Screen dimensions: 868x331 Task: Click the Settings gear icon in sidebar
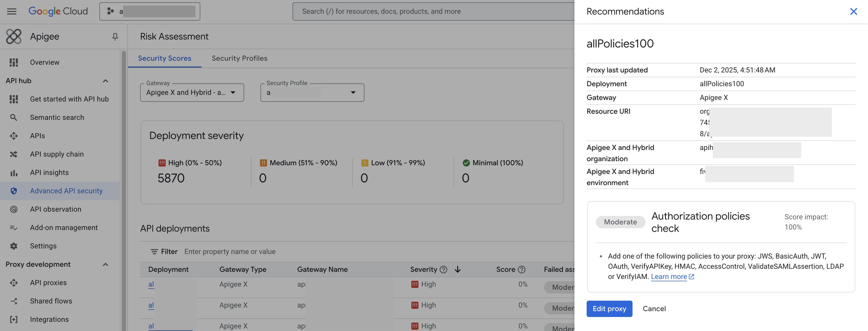14,246
